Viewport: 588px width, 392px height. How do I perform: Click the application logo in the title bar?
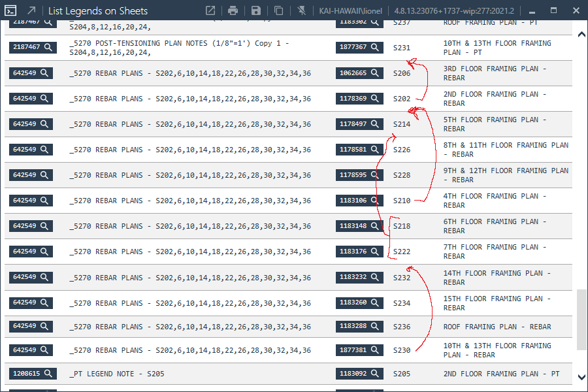tap(9, 10)
